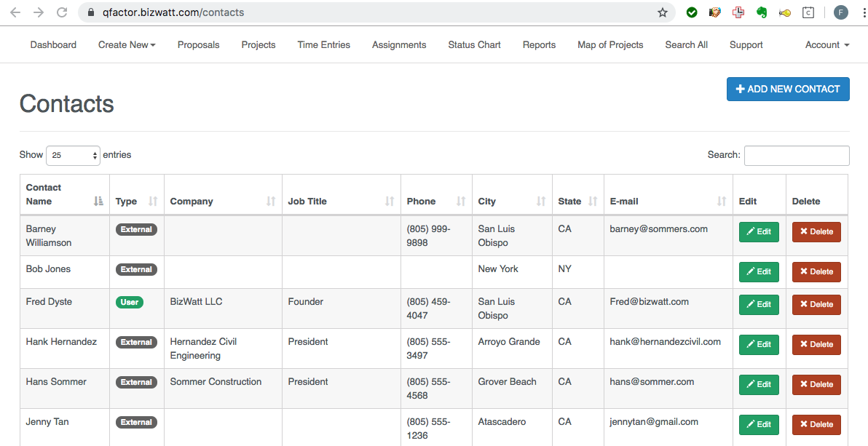Click the green checkmark extension icon
Viewport: 868px width, 446px height.
pos(692,12)
